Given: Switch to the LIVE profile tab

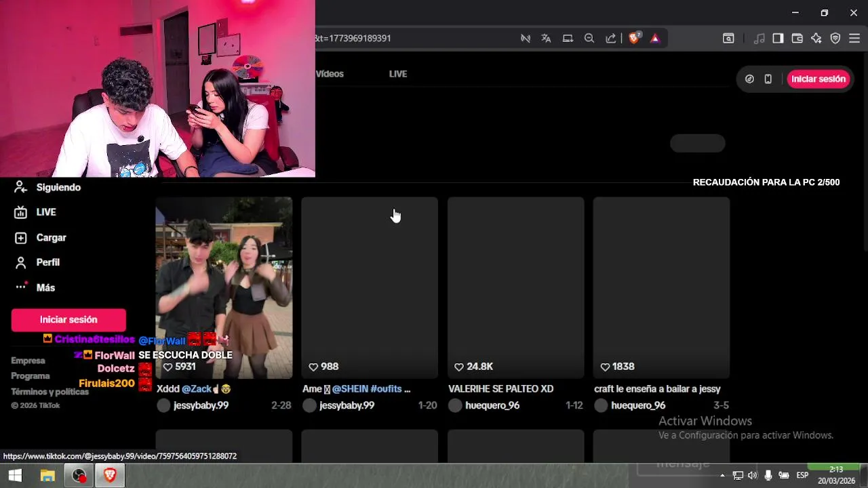Looking at the screenshot, I should pos(398,74).
